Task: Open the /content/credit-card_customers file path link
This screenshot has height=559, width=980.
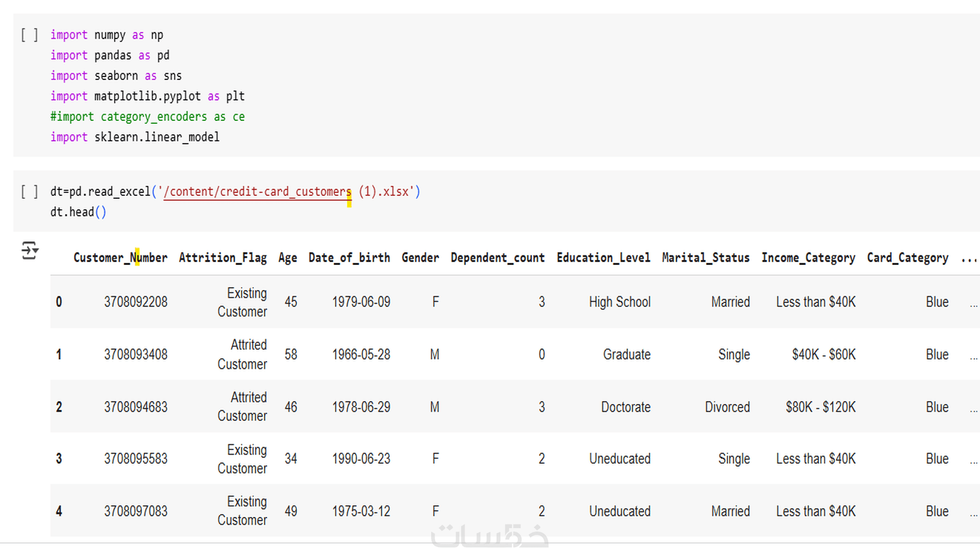Action: point(257,191)
